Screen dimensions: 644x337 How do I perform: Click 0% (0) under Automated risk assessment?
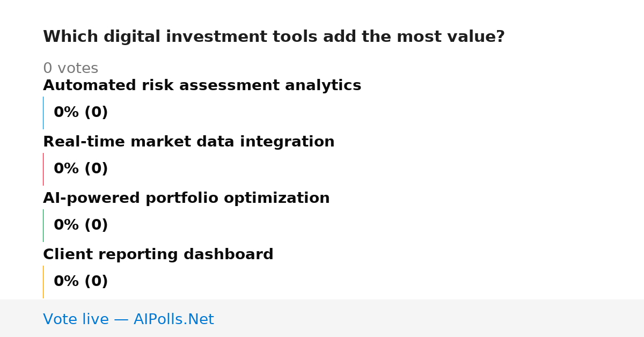80,113
